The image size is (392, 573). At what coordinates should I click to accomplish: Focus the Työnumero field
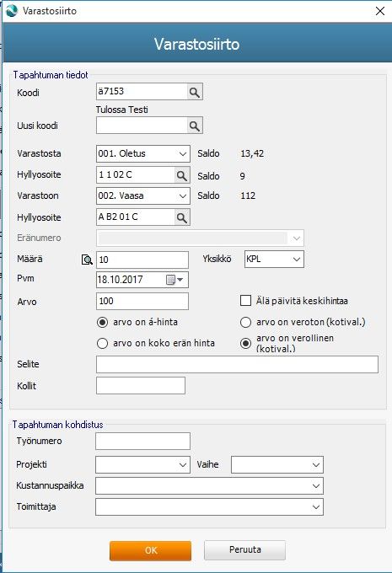[142, 441]
